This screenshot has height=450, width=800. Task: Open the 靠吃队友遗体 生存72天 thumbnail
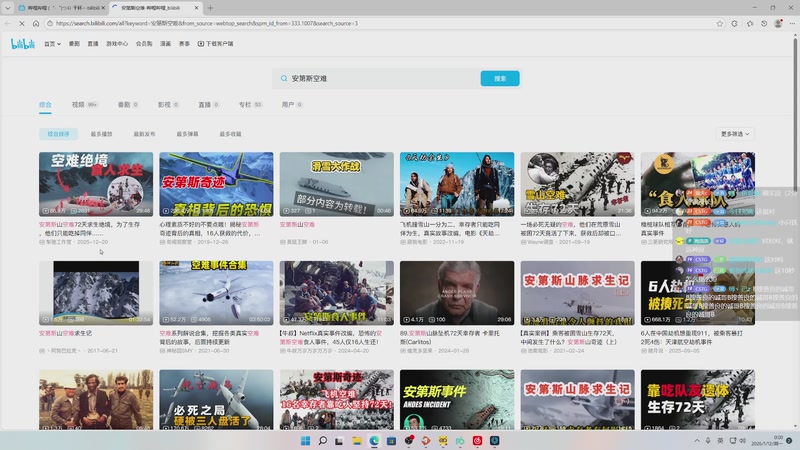point(698,399)
